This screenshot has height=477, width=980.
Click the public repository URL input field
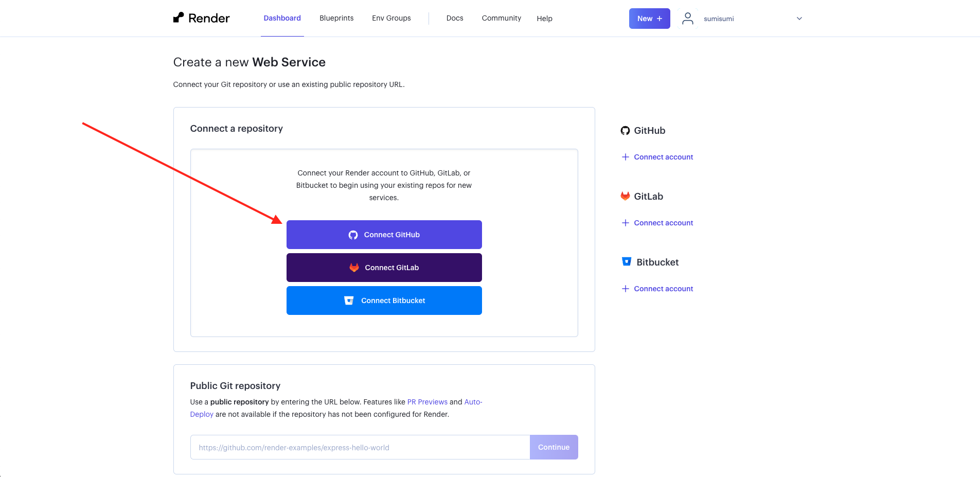pos(360,447)
